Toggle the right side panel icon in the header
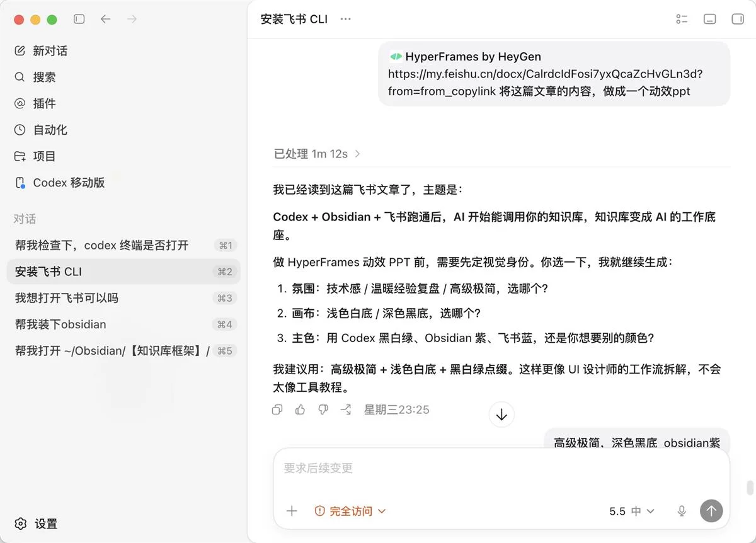This screenshot has height=543, width=756. (738, 19)
